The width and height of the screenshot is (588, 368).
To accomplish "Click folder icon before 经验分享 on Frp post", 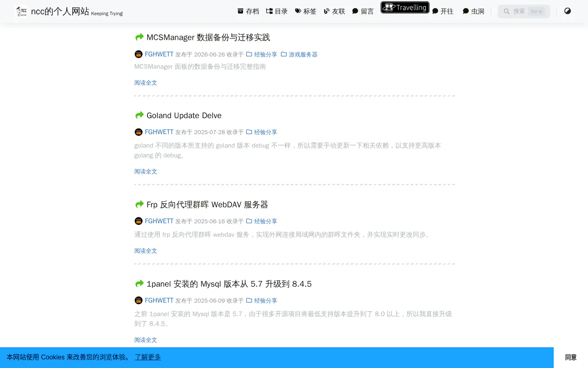I will (249, 221).
